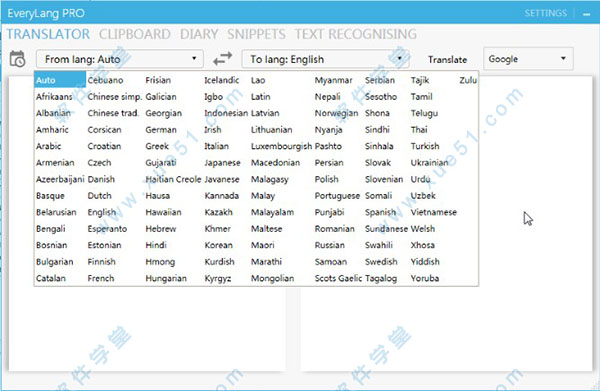The image size is (600, 391).
Task: Select Sundanese from the list
Action: (x=386, y=229)
